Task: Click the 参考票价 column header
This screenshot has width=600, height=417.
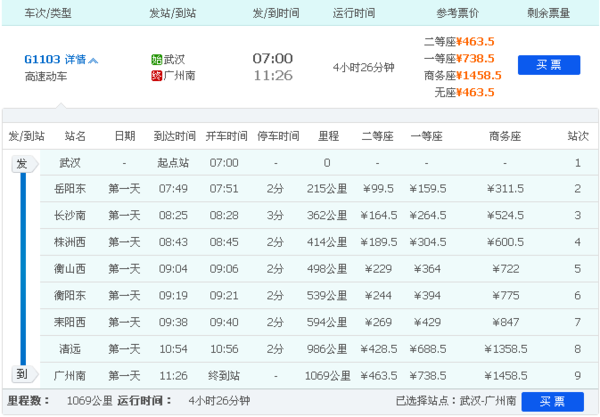Action: pyautogui.click(x=458, y=13)
